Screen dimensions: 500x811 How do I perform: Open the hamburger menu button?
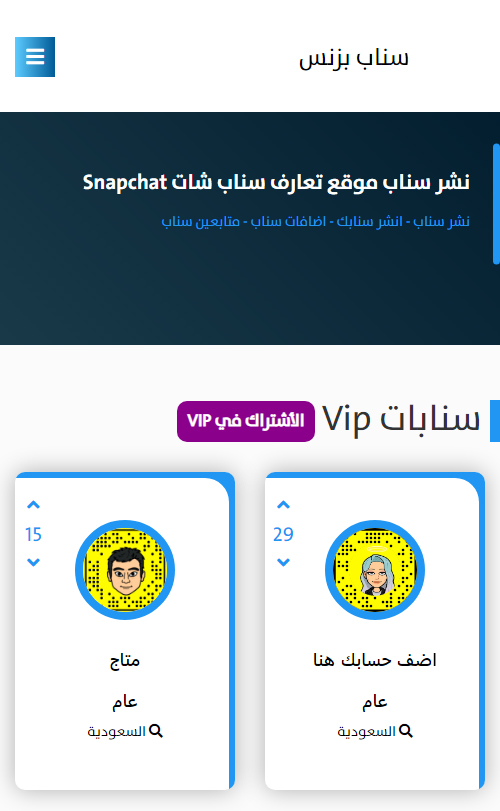35,57
